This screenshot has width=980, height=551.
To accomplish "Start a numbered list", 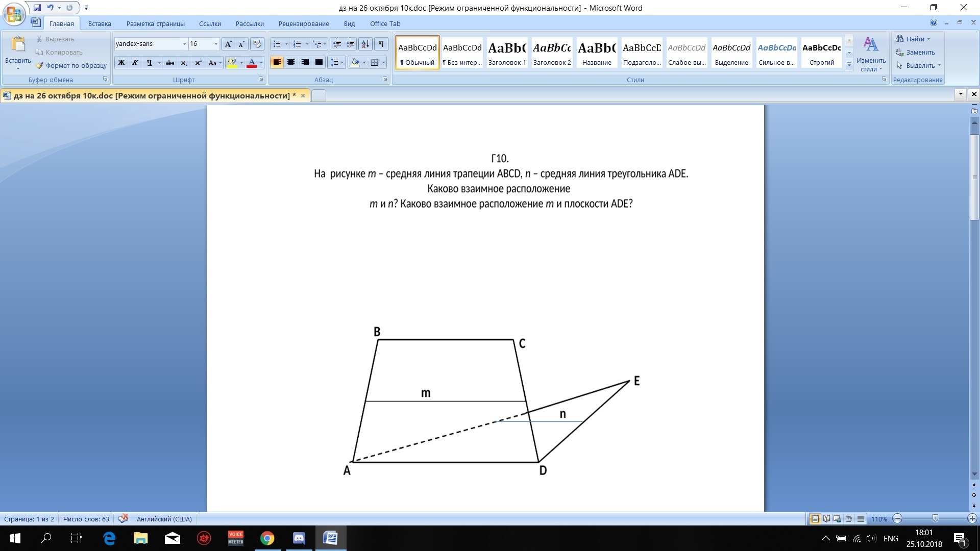I will (x=297, y=44).
